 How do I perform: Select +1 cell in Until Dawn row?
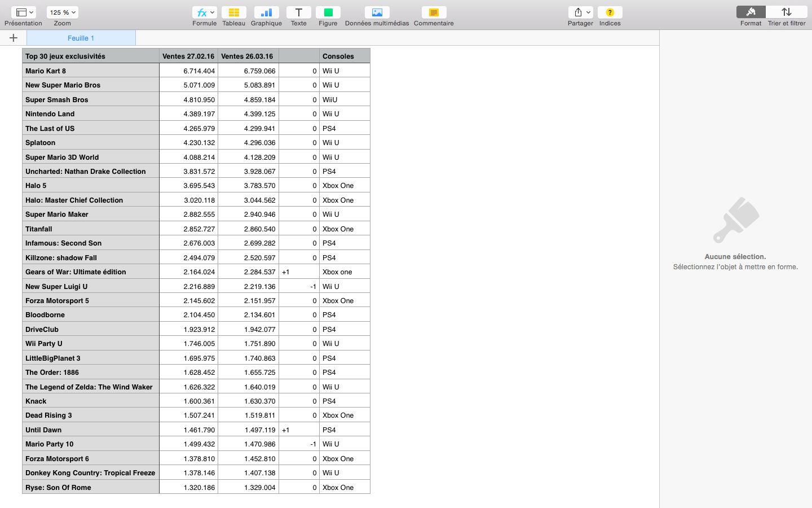click(299, 430)
